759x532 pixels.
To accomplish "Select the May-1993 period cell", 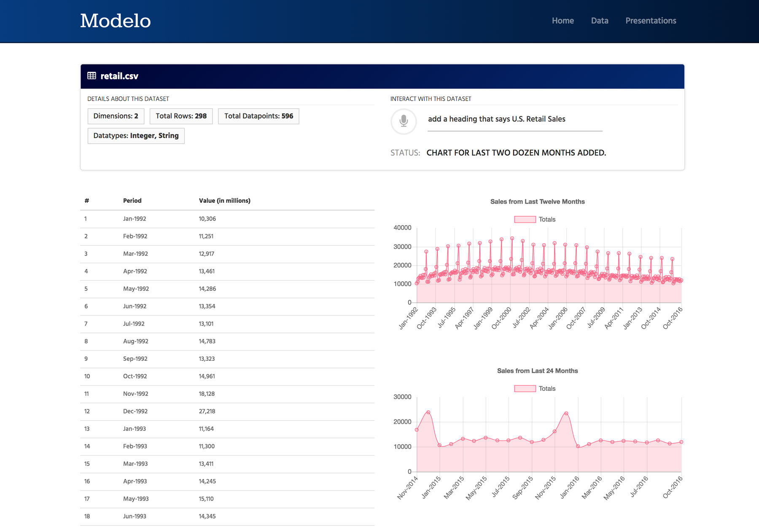I will [x=136, y=499].
